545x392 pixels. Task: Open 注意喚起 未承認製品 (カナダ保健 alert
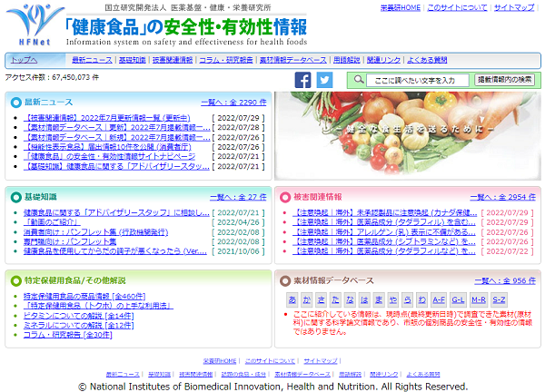[x=385, y=212]
